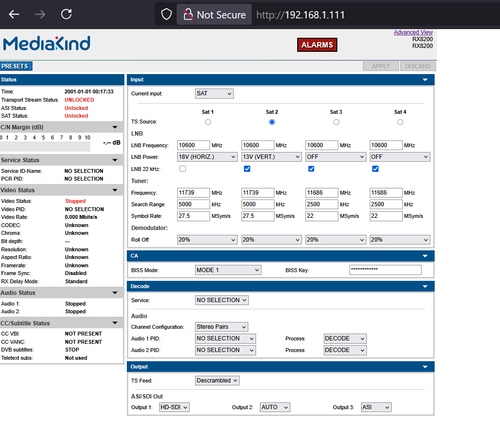Click the C/N margin level bar

(45, 146)
